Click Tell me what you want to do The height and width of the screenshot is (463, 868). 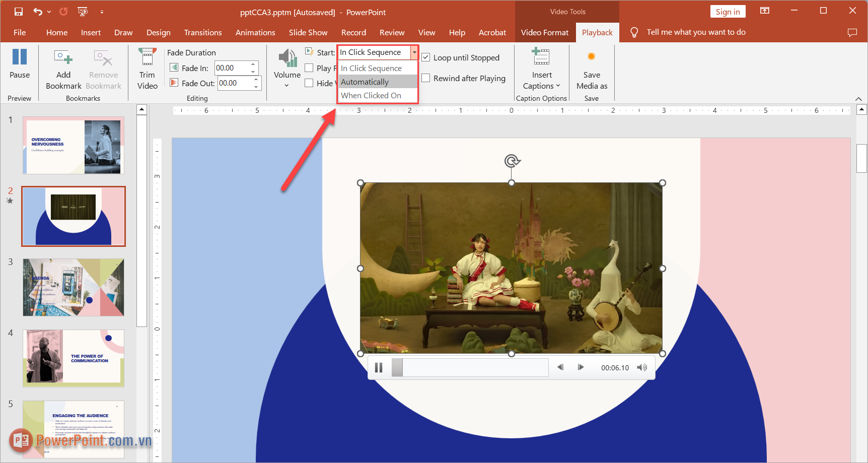(696, 32)
